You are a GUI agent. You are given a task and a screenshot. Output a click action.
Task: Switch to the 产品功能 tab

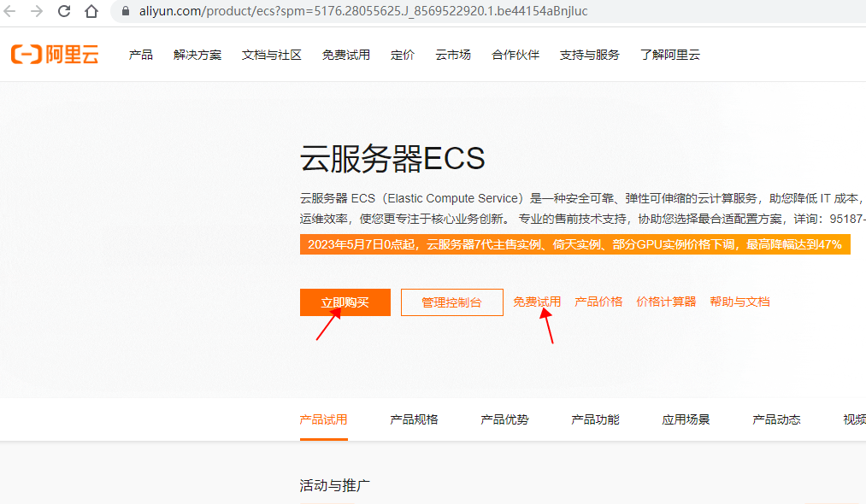coord(595,419)
